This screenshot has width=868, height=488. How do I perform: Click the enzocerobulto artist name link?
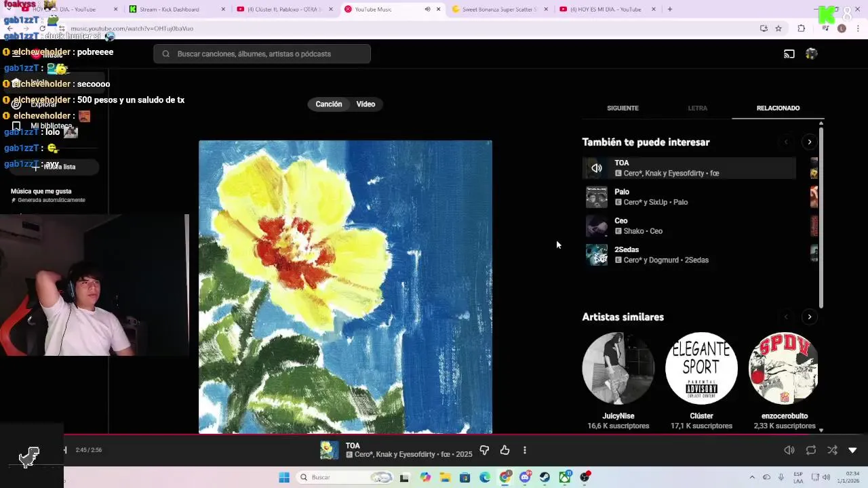click(785, 415)
